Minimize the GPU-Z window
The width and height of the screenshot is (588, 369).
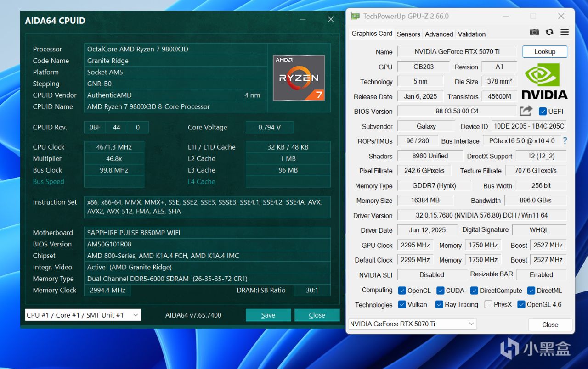[505, 16]
